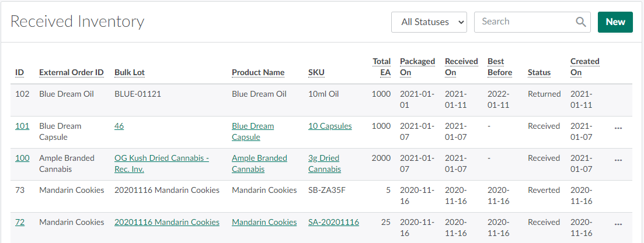Open row 100 more options ellipsis
644x243 pixels.
[x=618, y=159]
